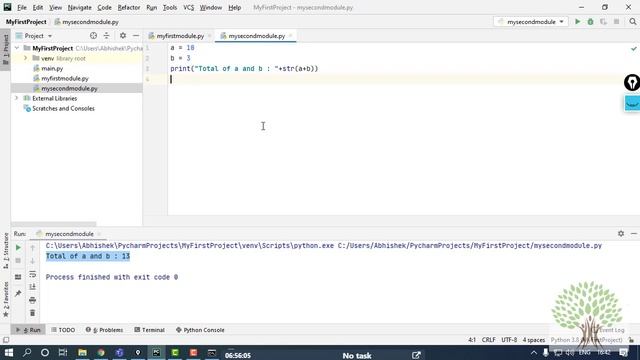Switch to myfirstmodule.py editor tab
Viewport: 640px width, 360px height.
[180, 36]
